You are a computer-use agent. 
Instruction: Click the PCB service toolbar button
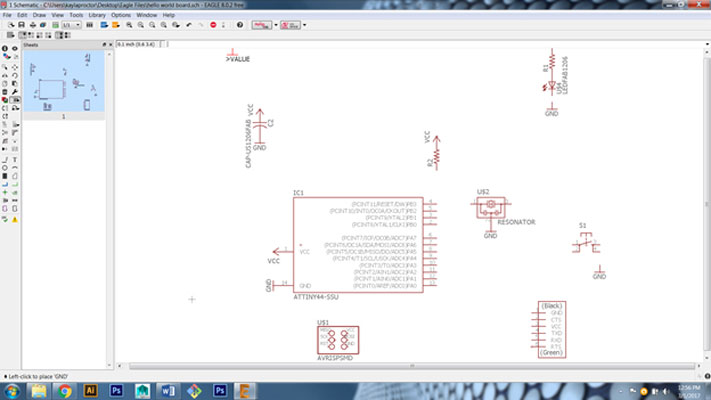[x=290, y=25]
